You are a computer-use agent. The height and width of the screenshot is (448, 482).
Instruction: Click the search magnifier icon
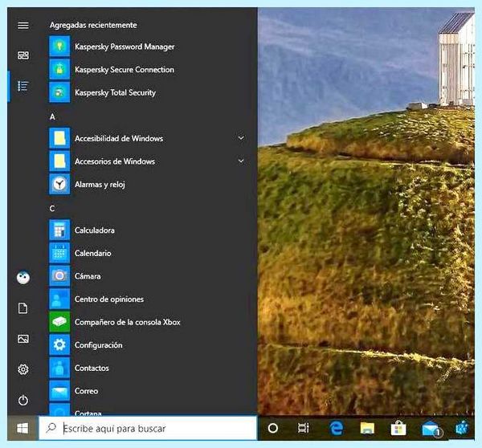click(51, 428)
